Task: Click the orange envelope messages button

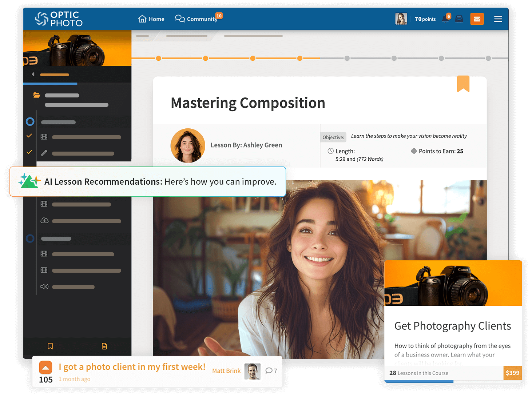Action: coord(477,19)
